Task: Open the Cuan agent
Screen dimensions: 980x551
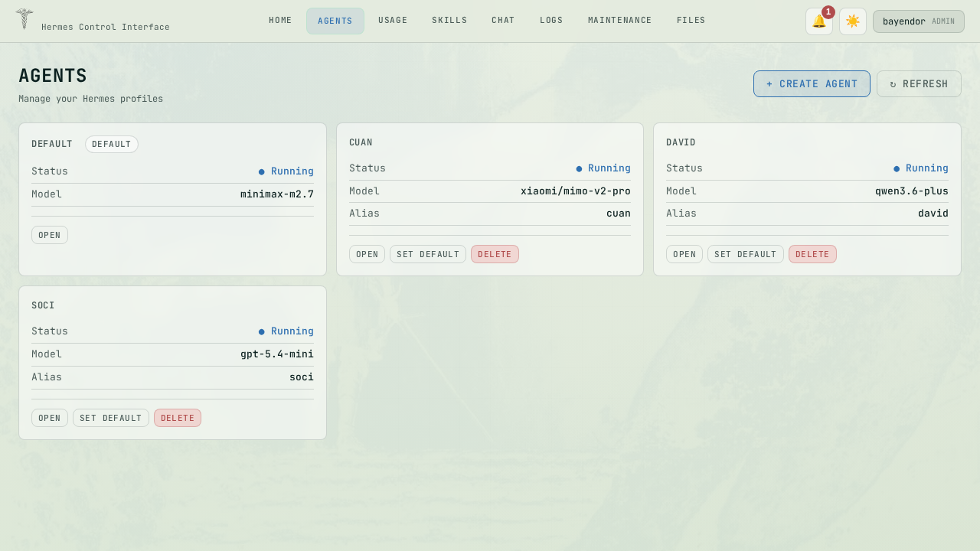Action: pos(367,254)
